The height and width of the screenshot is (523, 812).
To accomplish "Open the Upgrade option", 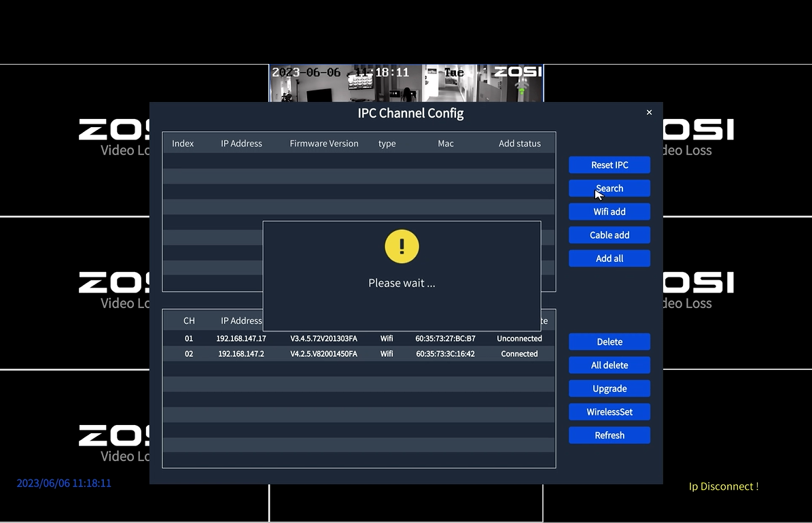I will 610,388.
